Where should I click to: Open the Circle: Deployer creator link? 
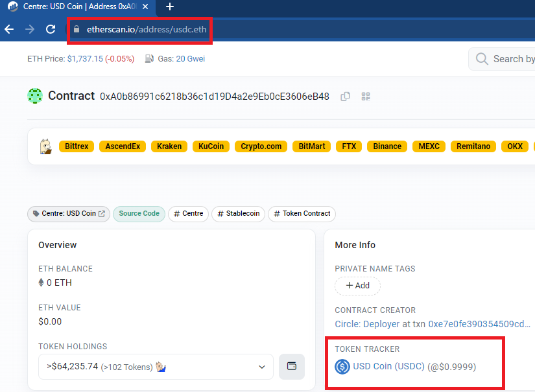click(x=367, y=324)
